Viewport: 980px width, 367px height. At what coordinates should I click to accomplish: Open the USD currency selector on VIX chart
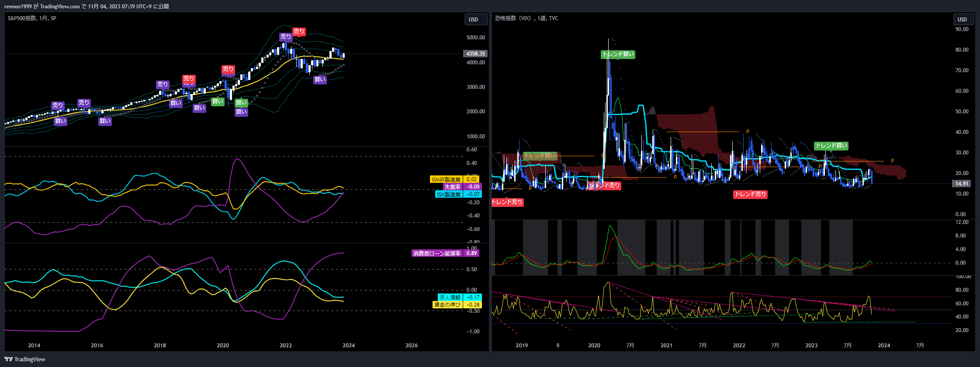tap(964, 19)
